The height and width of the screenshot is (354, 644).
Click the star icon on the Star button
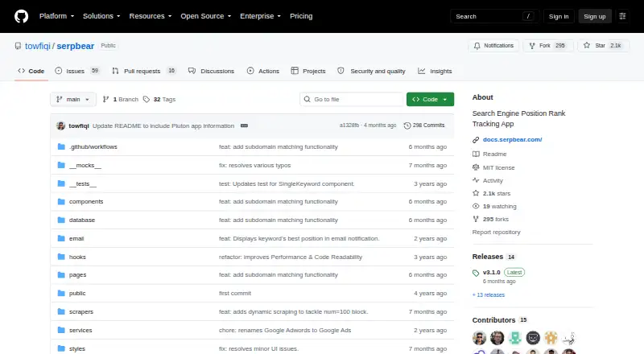[x=587, y=46]
